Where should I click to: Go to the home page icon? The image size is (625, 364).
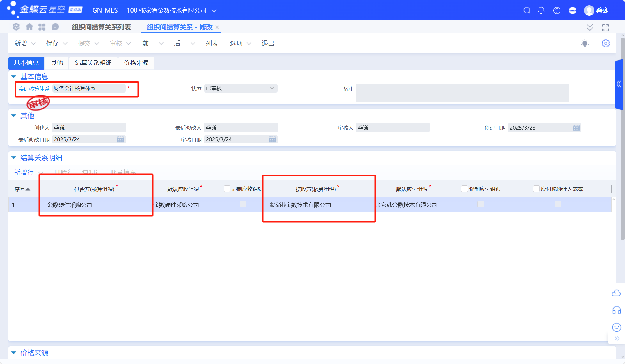coord(29,27)
